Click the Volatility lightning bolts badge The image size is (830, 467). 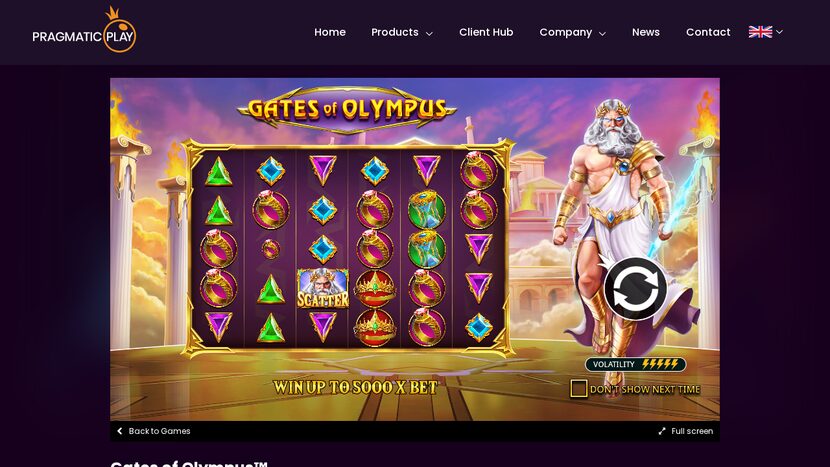[635, 364]
